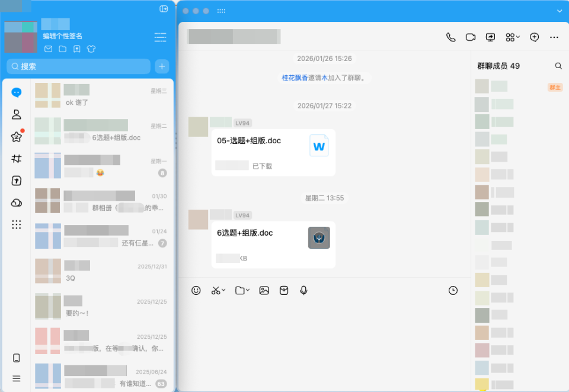Expand the file-sending dropdown next to the folder
Viewport: 569px width, 392px height.
249,291
